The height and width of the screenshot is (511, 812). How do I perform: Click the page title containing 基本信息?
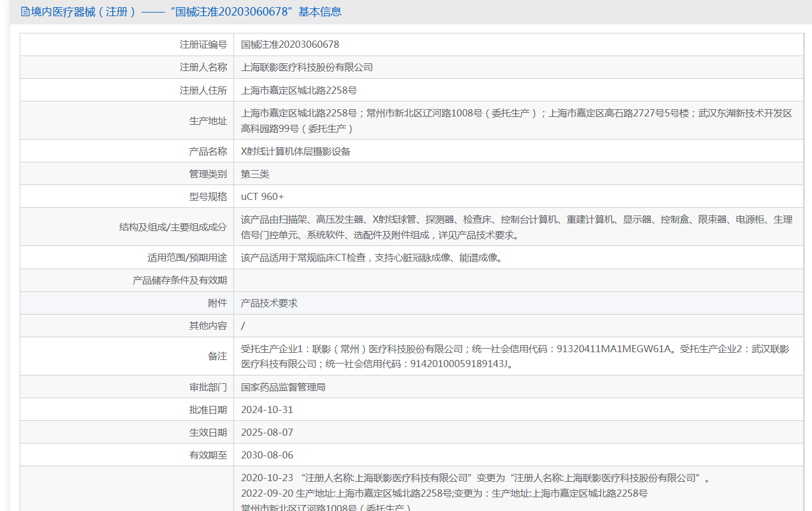click(x=186, y=12)
